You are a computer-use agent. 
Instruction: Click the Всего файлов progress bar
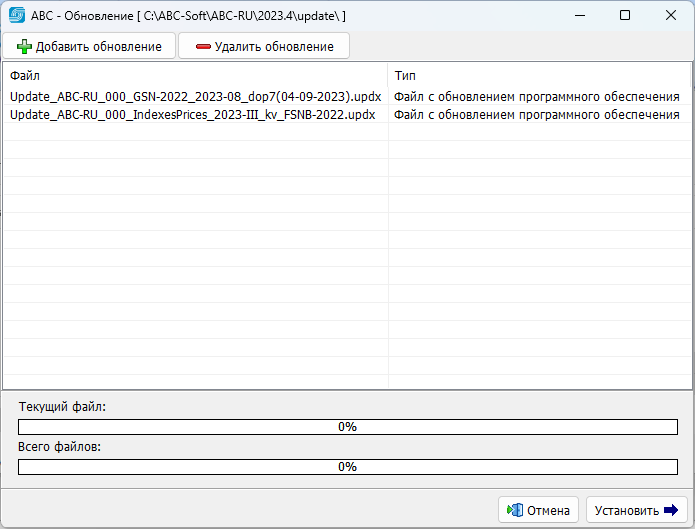(348, 467)
